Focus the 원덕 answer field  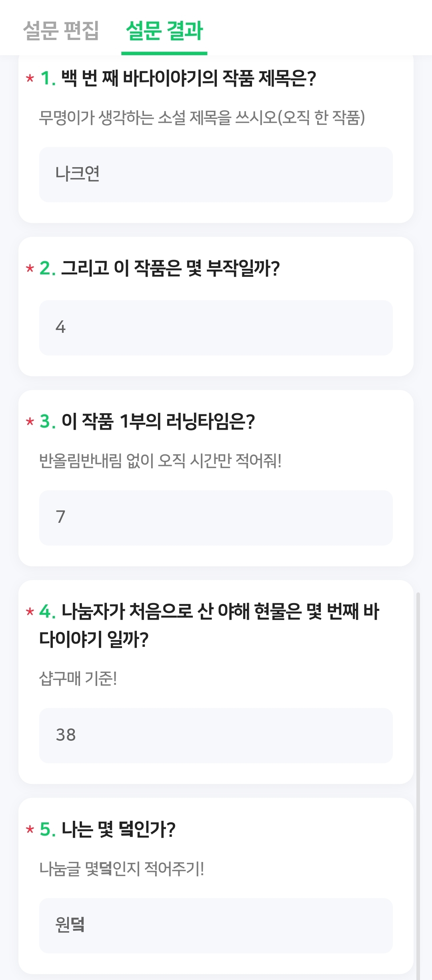[216, 925]
